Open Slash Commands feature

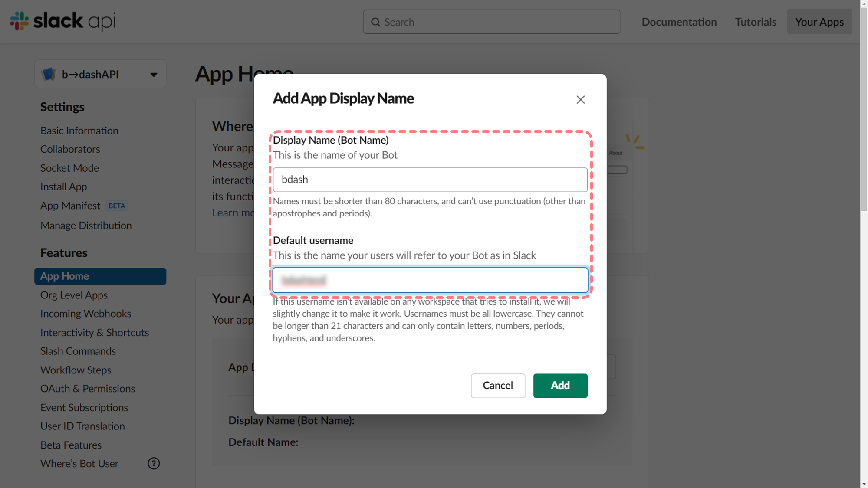(x=78, y=351)
